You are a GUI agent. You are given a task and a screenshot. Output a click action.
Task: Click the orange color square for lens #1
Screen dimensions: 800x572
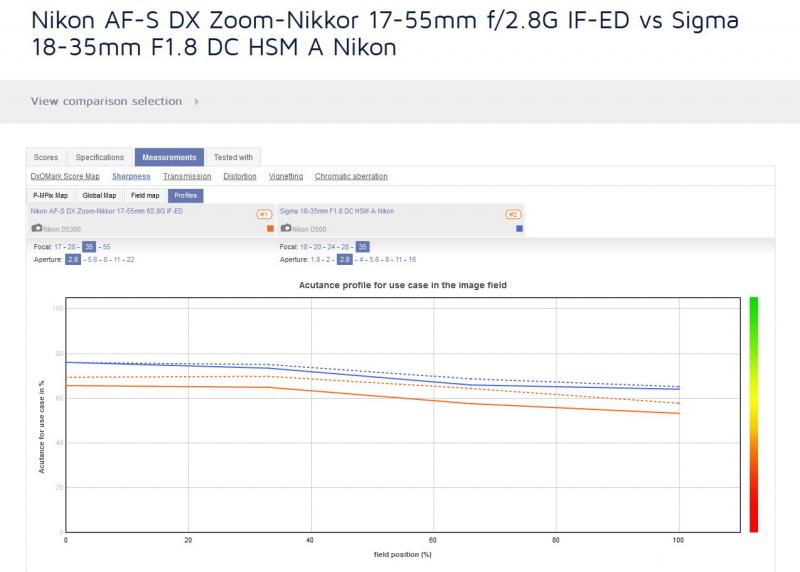point(270,229)
